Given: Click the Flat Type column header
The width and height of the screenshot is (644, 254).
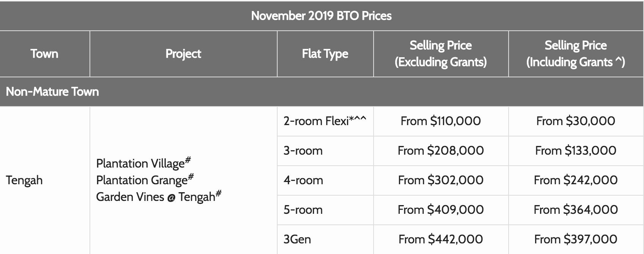Looking at the screenshot, I should coord(325,53).
